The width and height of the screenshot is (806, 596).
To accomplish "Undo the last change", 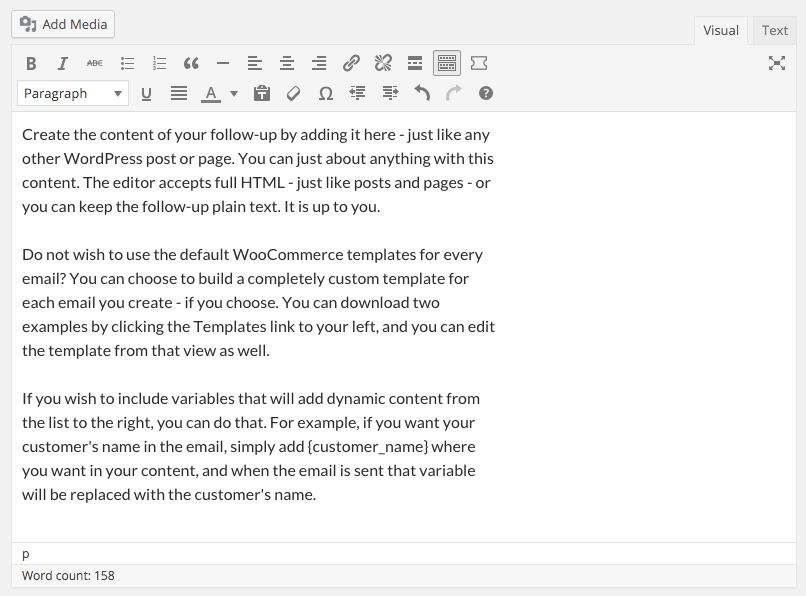I will click(x=421, y=93).
